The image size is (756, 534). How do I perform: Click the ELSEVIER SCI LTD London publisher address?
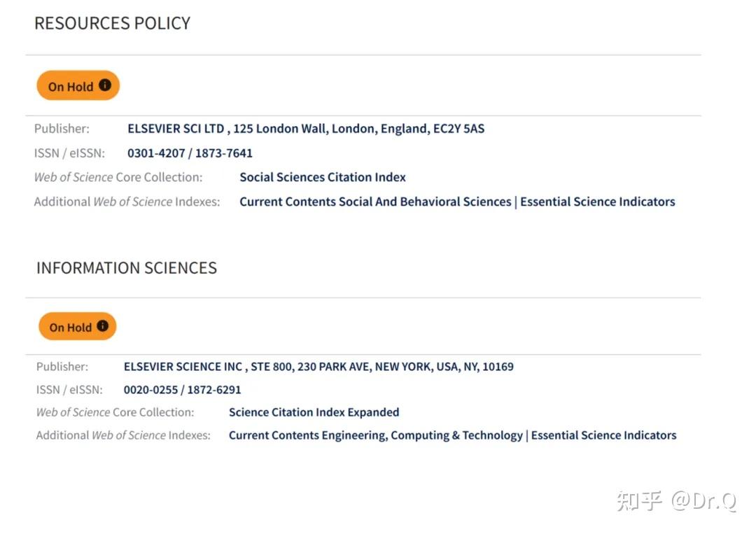click(305, 129)
